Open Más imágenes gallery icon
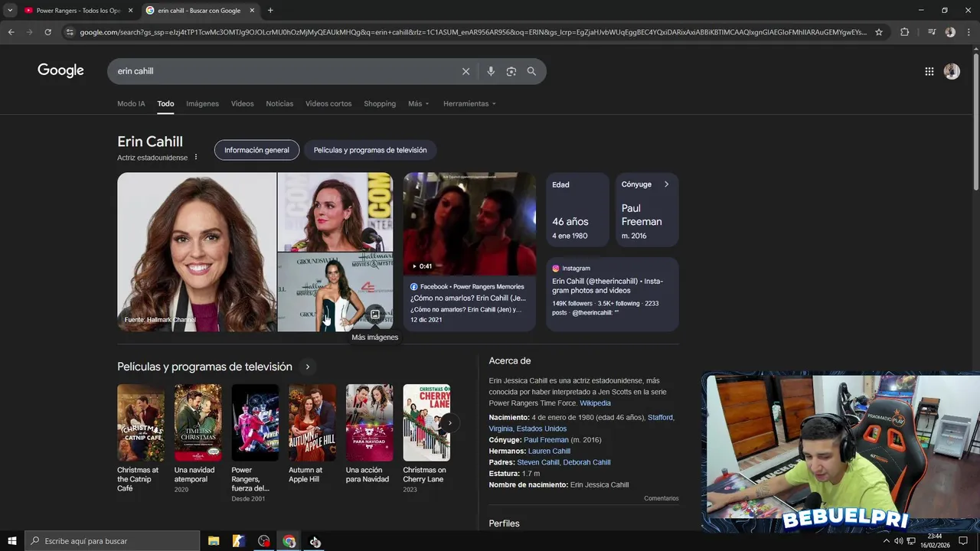This screenshot has height=551, width=980. click(374, 315)
